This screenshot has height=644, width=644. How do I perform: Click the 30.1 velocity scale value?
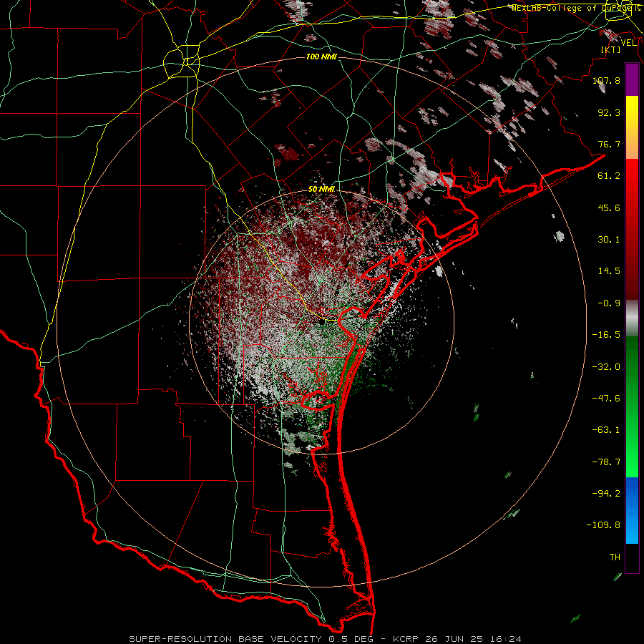pyautogui.click(x=609, y=240)
